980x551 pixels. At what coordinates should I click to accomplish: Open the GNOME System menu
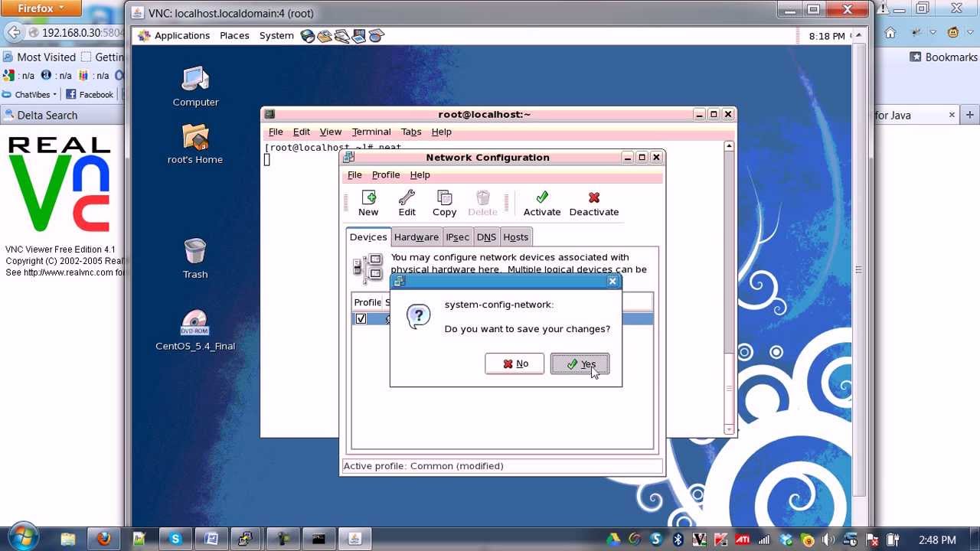click(x=276, y=36)
